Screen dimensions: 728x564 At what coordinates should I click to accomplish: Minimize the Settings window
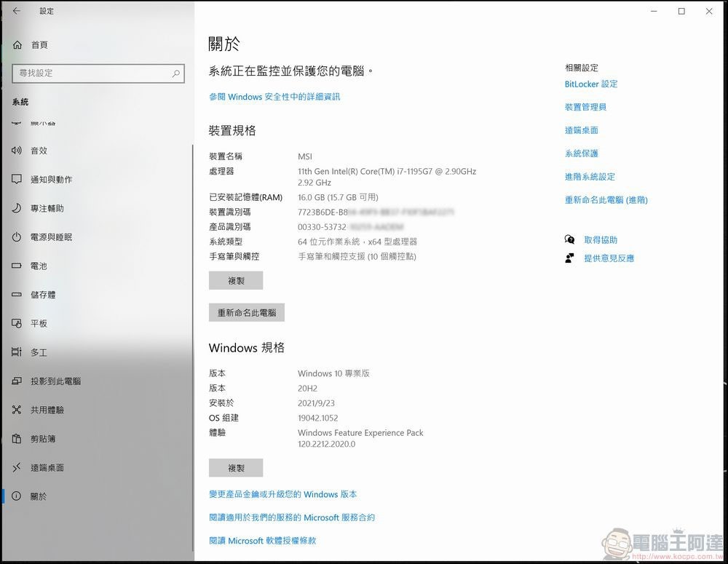[654, 11]
